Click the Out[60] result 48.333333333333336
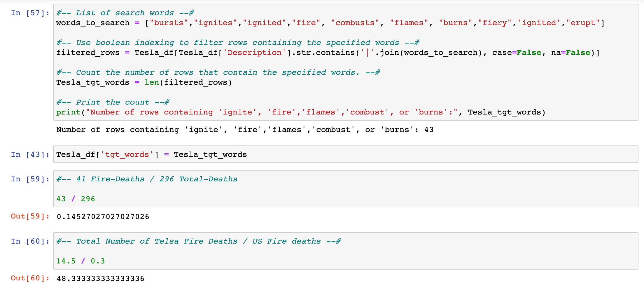644x295 pixels. point(100,278)
